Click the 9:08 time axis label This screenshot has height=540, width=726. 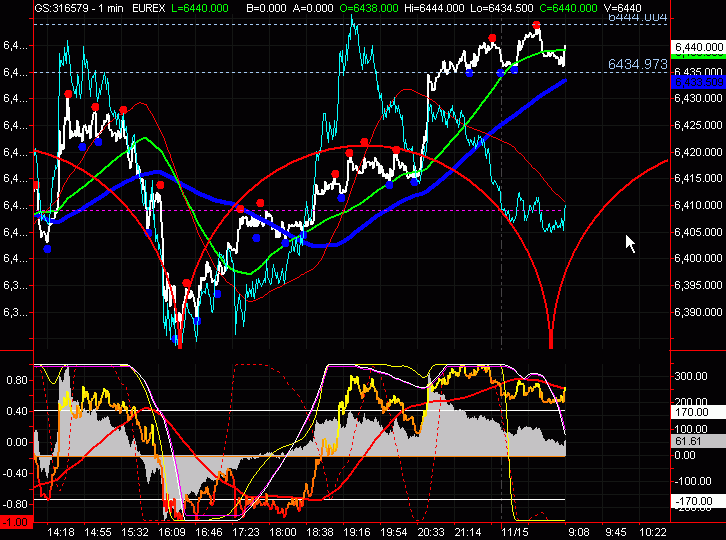tap(579, 532)
